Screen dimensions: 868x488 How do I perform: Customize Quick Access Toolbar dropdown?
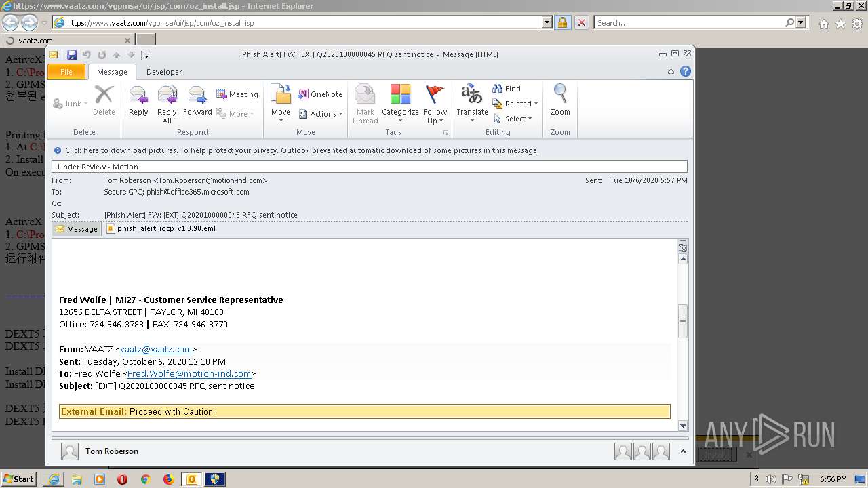pos(146,55)
